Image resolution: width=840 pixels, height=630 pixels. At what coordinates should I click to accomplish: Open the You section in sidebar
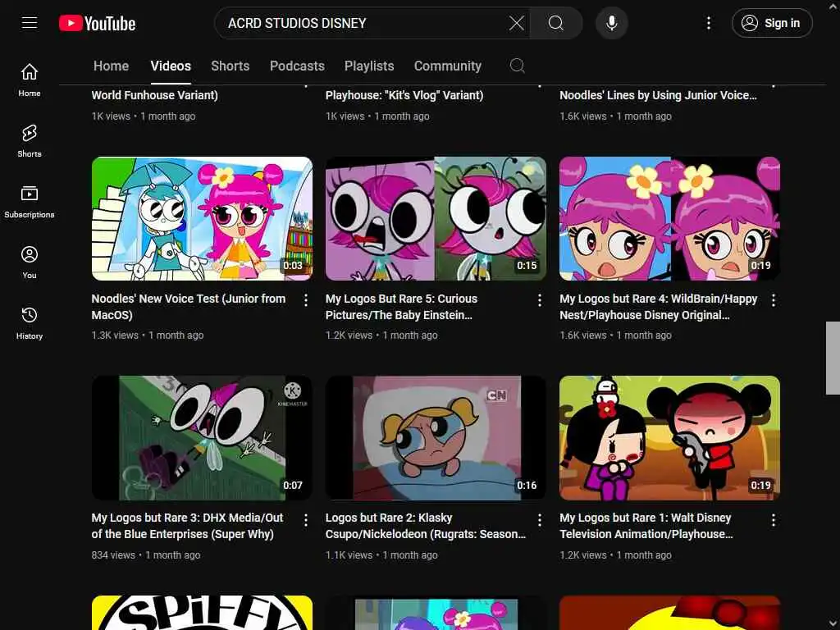(30, 262)
